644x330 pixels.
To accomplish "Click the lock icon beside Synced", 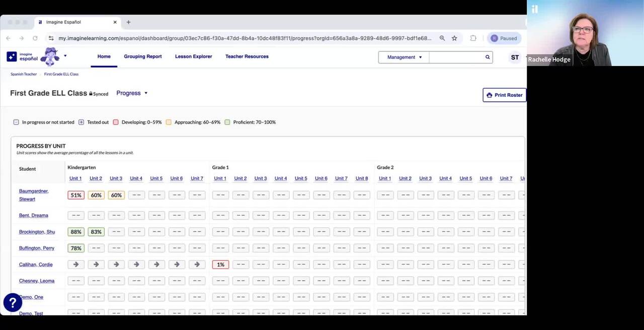I will [x=91, y=94].
